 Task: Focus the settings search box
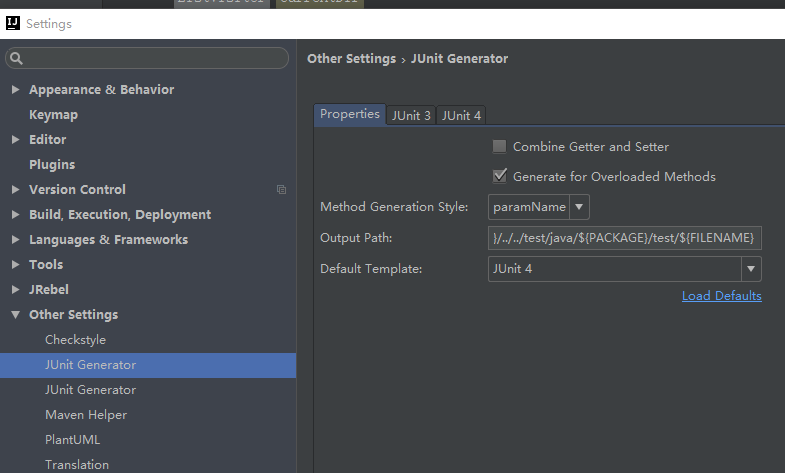pyautogui.click(x=150, y=59)
